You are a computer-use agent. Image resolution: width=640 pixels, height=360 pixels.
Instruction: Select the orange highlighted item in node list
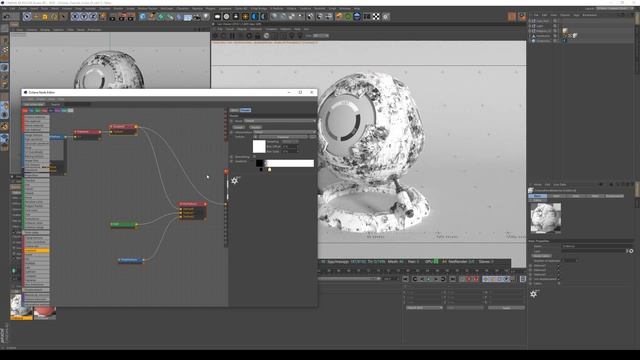(37, 250)
